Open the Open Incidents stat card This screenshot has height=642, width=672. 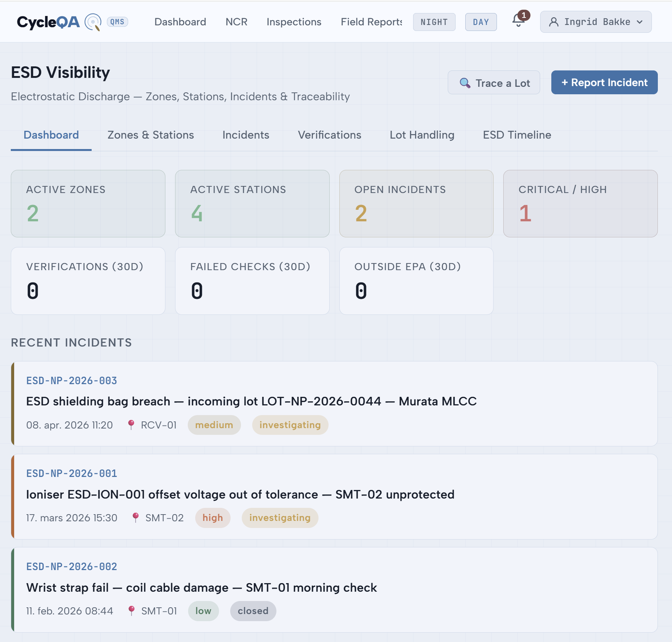[416, 203]
